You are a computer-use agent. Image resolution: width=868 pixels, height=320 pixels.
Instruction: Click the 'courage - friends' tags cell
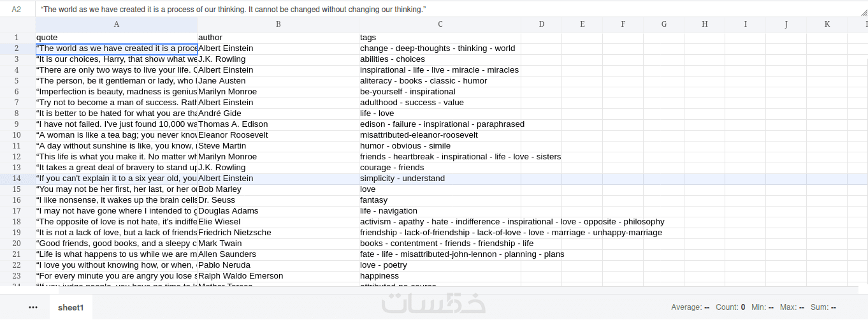point(440,168)
